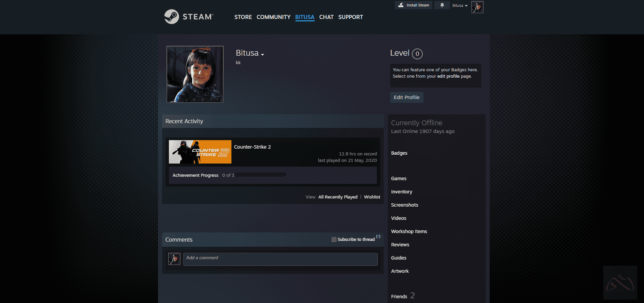Open the notifications bell
Screen dimensions: 644x303
(x=442, y=5)
